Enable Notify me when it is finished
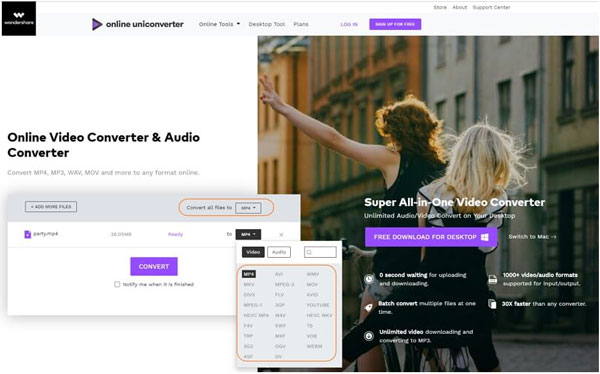 (x=117, y=284)
